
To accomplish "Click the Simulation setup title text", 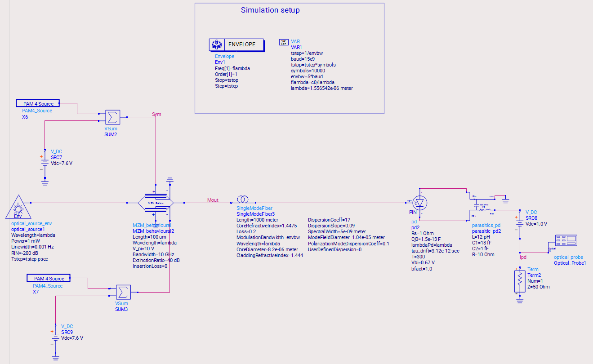I will tap(270, 10).
